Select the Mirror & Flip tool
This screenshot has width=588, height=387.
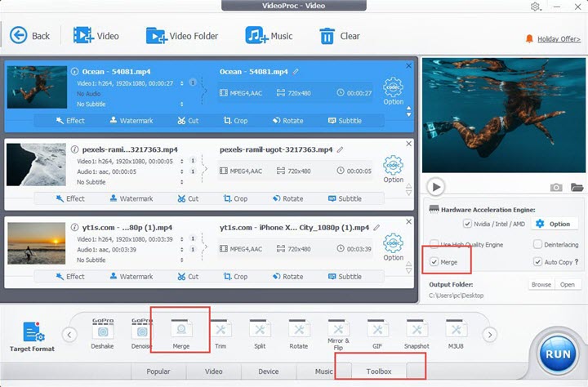click(338, 334)
